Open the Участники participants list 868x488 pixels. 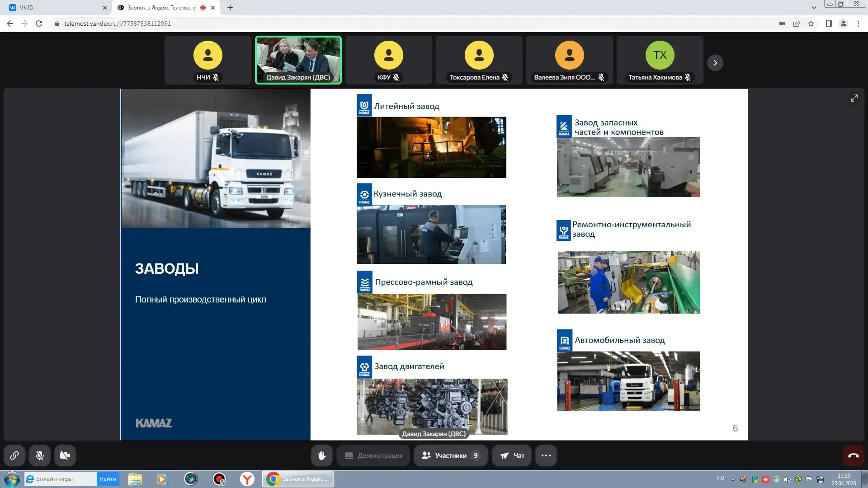pyautogui.click(x=451, y=455)
